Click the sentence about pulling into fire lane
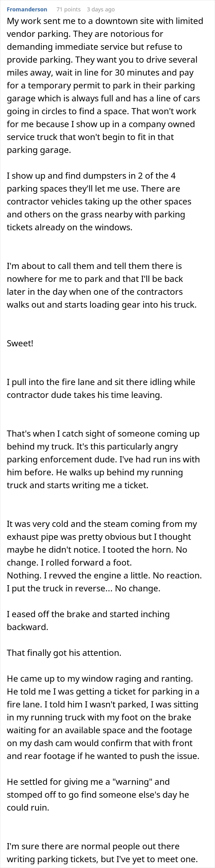 [x=101, y=388]
